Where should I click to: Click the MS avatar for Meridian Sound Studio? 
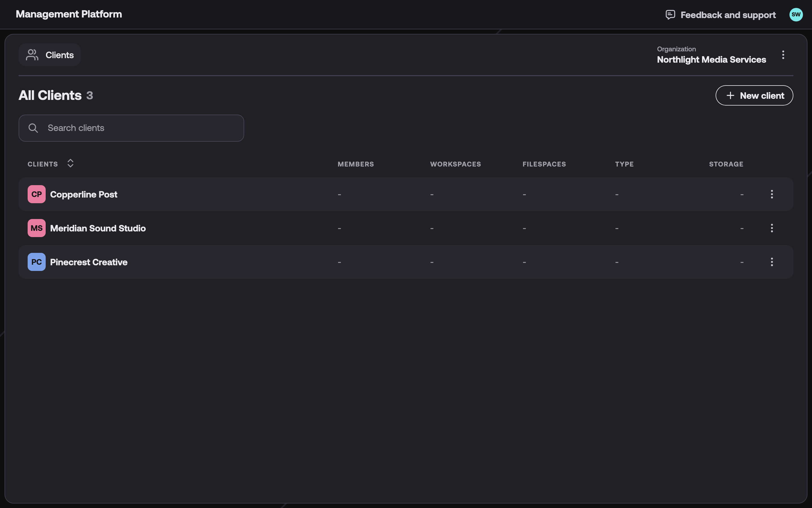(37, 228)
